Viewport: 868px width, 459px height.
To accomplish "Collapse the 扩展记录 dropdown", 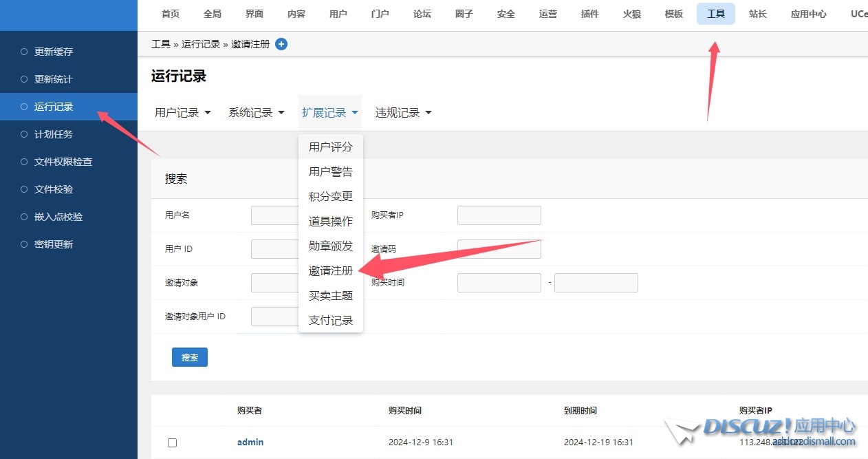I will coord(330,113).
